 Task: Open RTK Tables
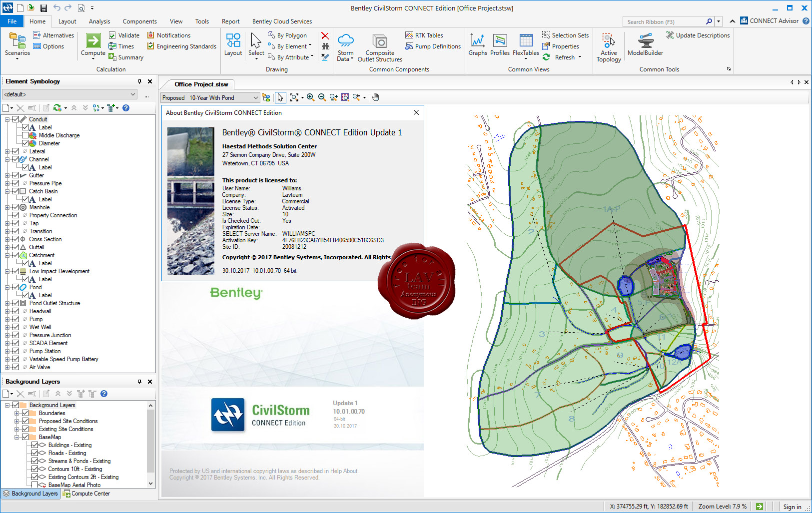coord(424,35)
